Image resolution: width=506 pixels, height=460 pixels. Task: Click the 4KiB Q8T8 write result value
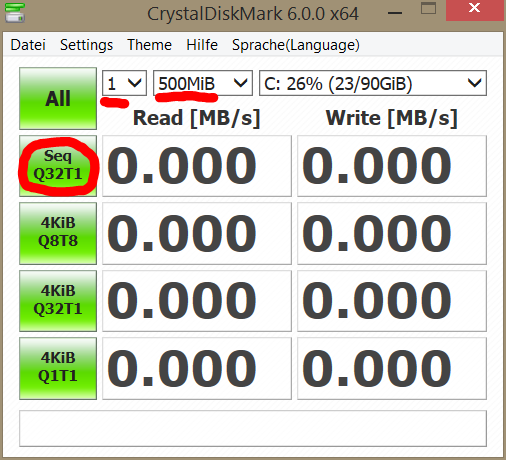[392, 233]
